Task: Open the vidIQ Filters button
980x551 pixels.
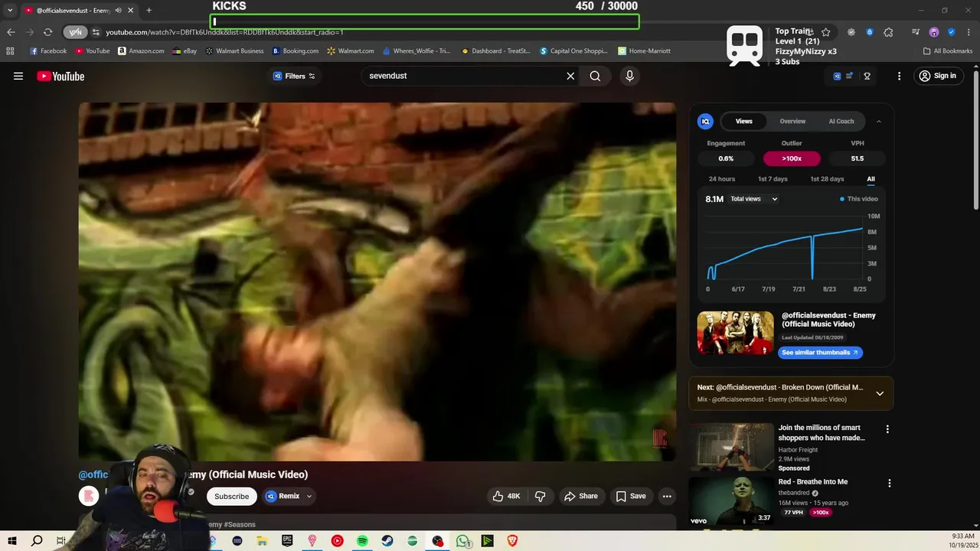Action: click(295, 76)
